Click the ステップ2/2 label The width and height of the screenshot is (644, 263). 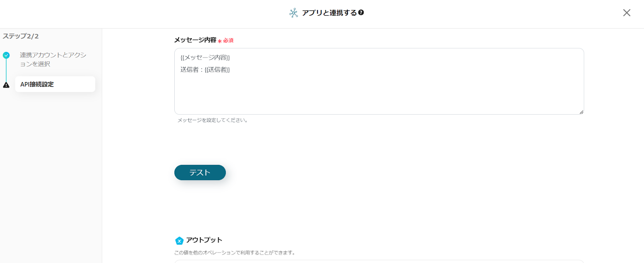point(21,36)
